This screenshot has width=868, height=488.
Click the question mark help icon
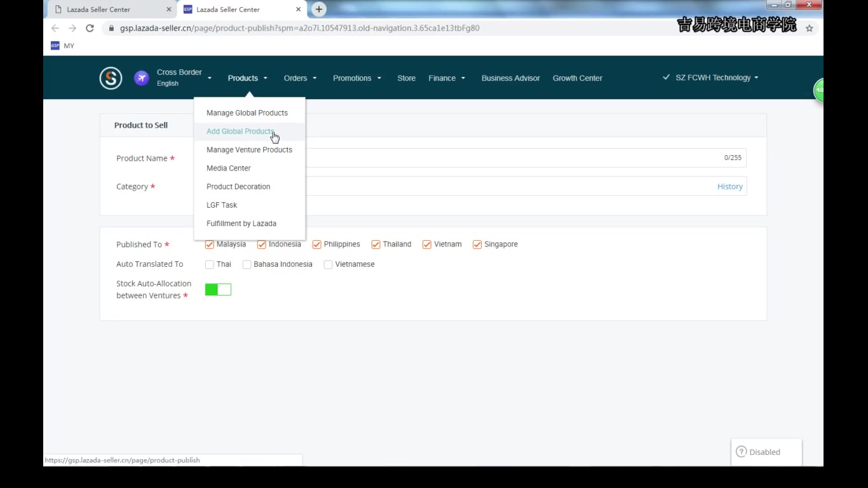coord(741,452)
